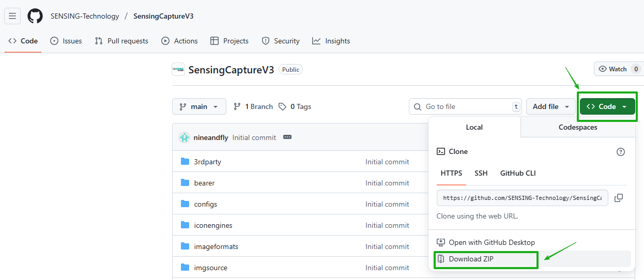
Task: Select the HTTPS clone option
Action: 451,173
